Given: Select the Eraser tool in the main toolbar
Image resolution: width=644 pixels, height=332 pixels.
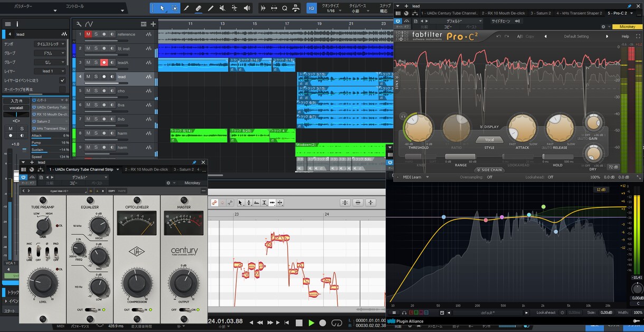Looking at the screenshot, I should (x=198, y=8).
